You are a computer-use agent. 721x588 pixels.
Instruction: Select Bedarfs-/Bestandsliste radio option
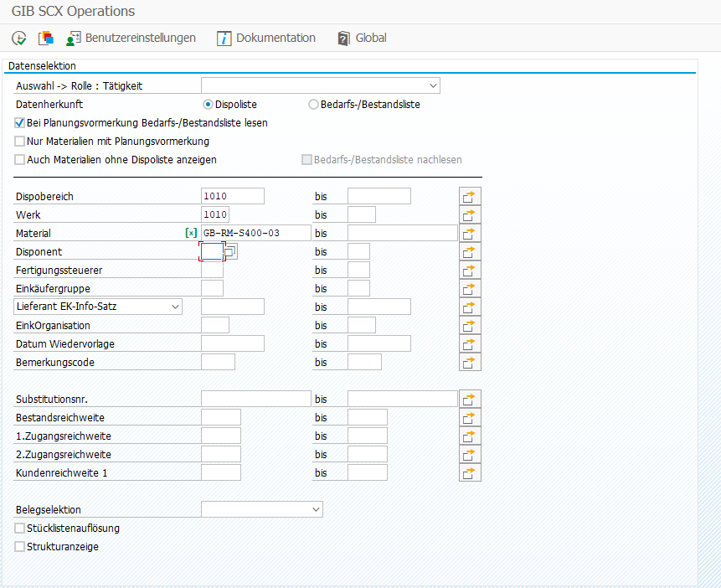coord(313,105)
